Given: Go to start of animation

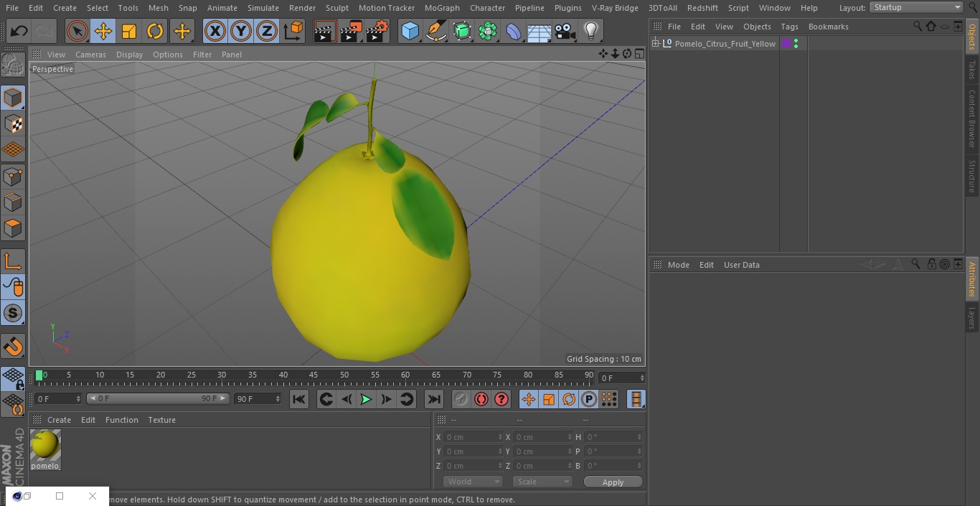Looking at the screenshot, I should point(299,399).
